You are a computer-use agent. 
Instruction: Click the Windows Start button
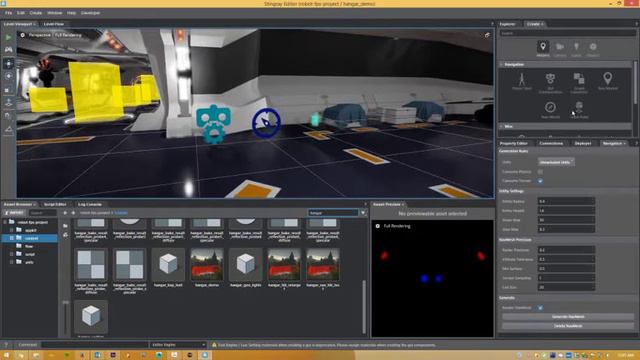(x=6, y=355)
